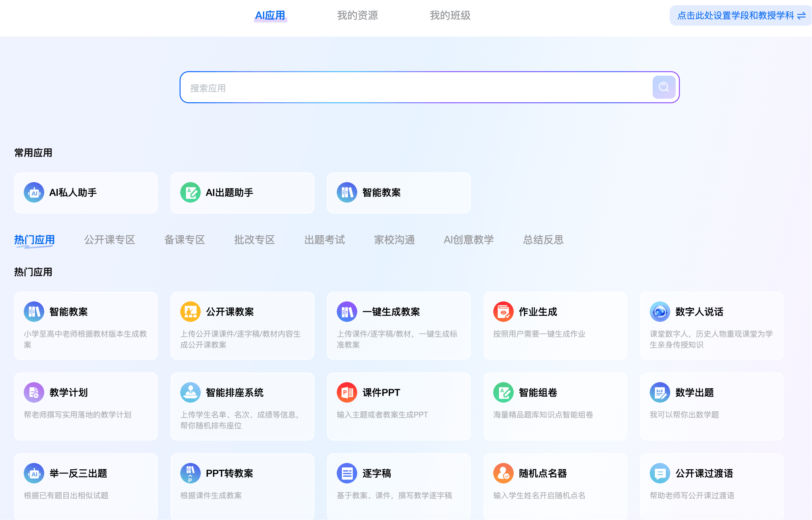Click the search magnifier icon

point(663,87)
